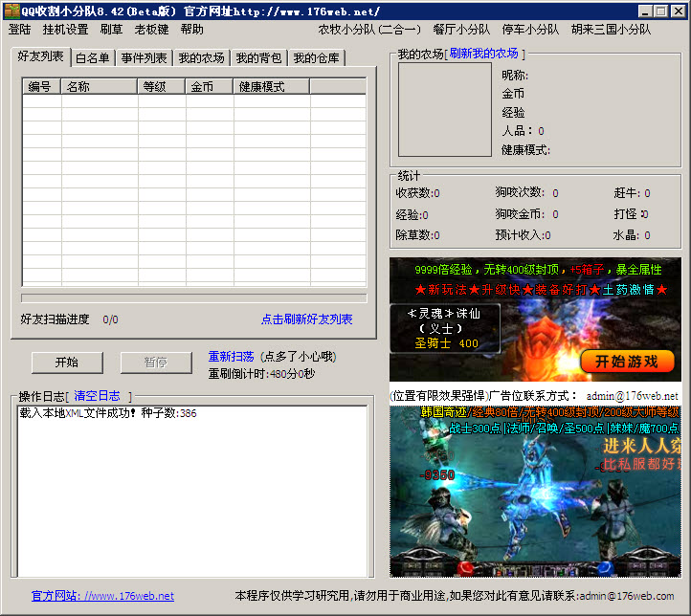
Task: Open the 挂机设置 menu
Action: click(x=66, y=30)
